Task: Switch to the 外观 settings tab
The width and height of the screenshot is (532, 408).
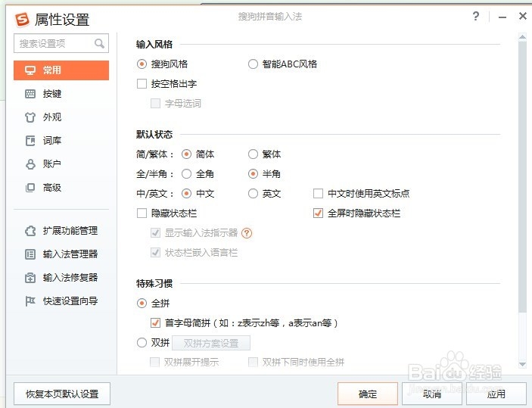Action: point(61,117)
